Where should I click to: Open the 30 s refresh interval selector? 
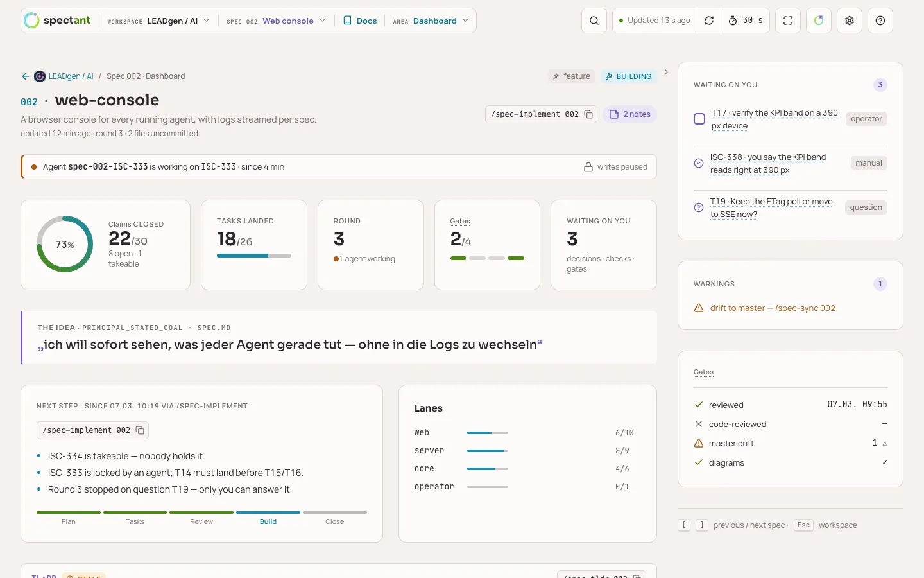746,21
